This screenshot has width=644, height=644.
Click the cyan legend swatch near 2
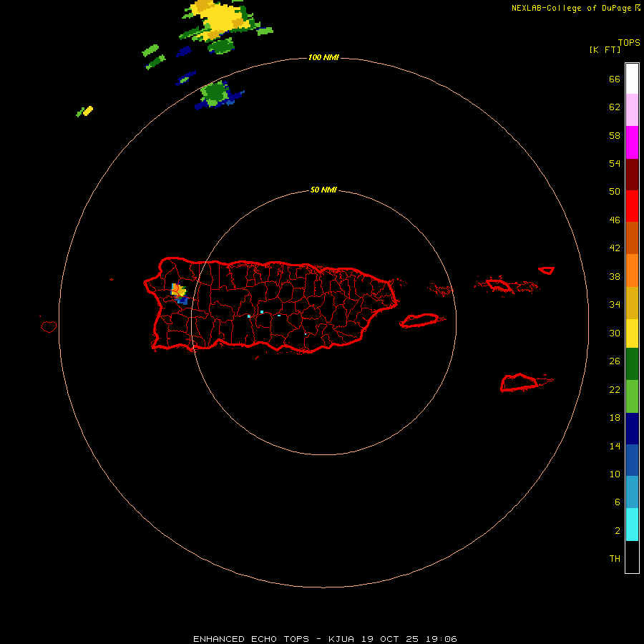(632, 525)
